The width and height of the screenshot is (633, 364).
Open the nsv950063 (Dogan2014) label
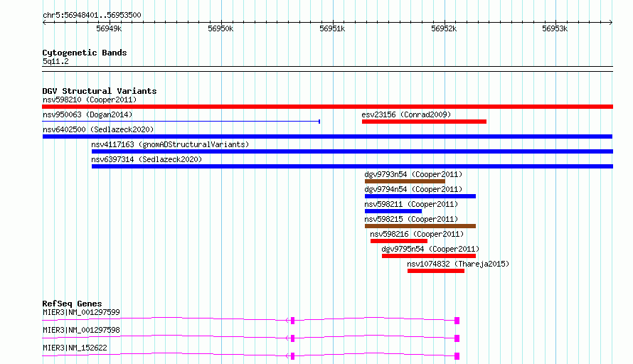tap(87, 114)
